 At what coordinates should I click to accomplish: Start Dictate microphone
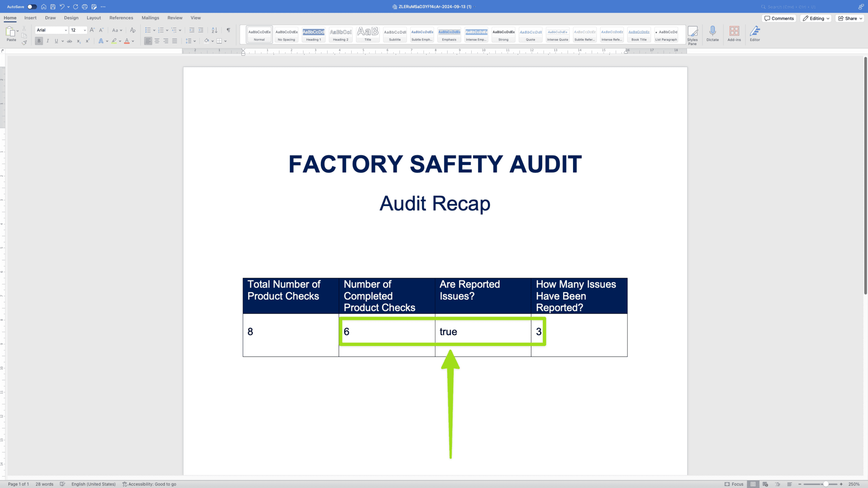pos(712,33)
